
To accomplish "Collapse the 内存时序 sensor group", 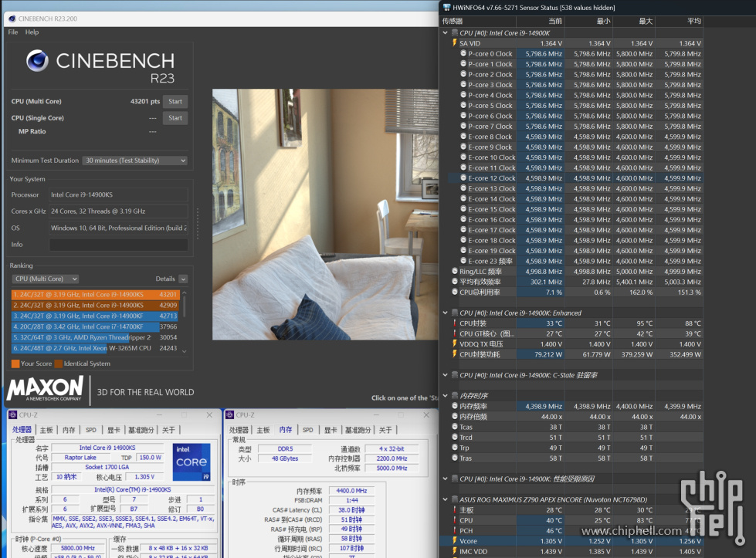I will click(x=445, y=396).
